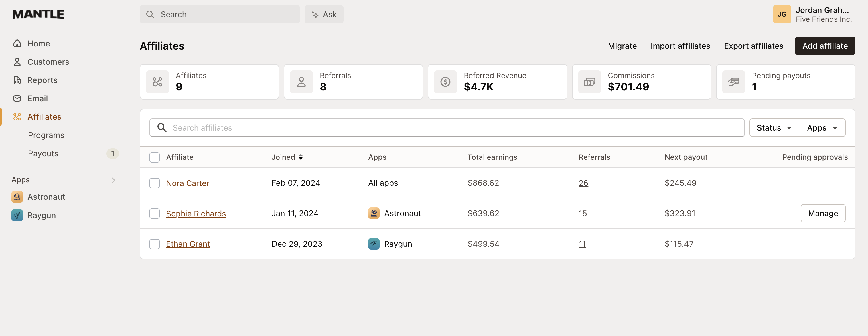Click the Add affiliate button

point(824,46)
